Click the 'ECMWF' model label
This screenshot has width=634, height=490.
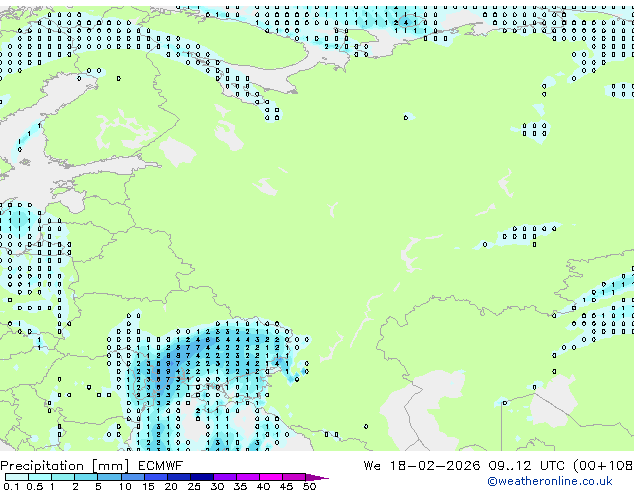click(161, 466)
